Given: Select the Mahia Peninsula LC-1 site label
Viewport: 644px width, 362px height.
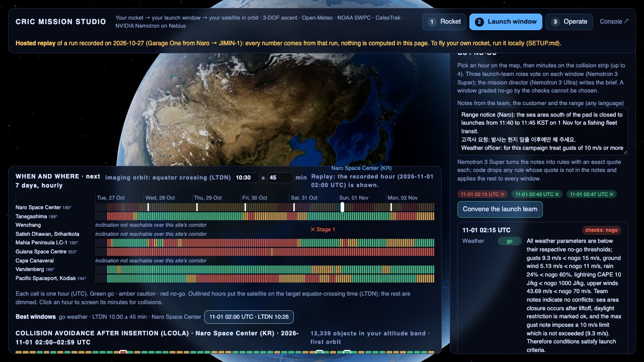Looking at the screenshot, I should pyautogui.click(x=47, y=243).
